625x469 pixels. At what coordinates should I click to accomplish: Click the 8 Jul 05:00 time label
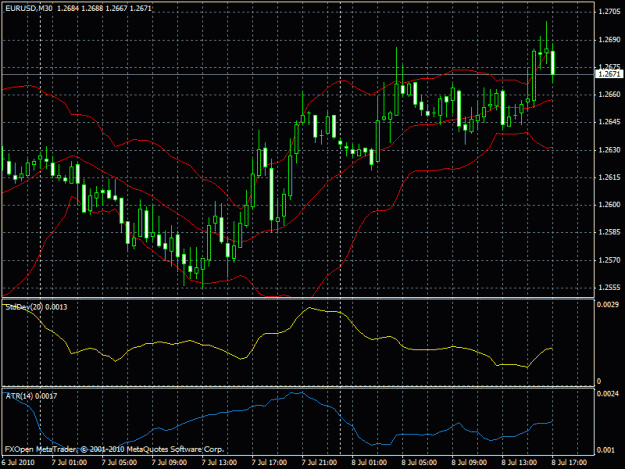click(x=419, y=463)
